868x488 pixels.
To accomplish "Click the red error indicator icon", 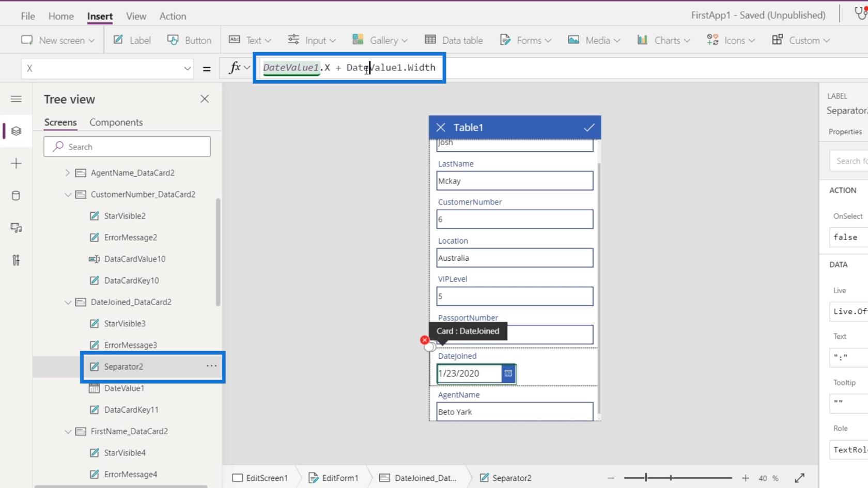I will [424, 340].
